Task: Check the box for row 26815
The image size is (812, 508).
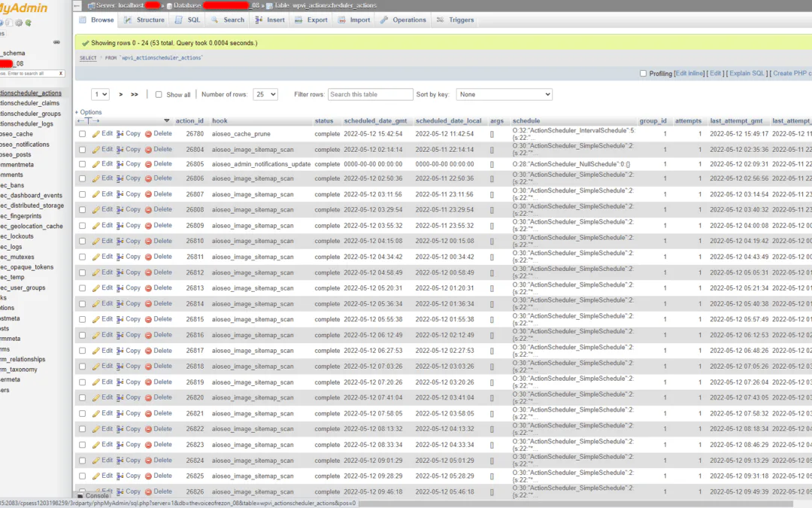Action: [x=83, y=319]
